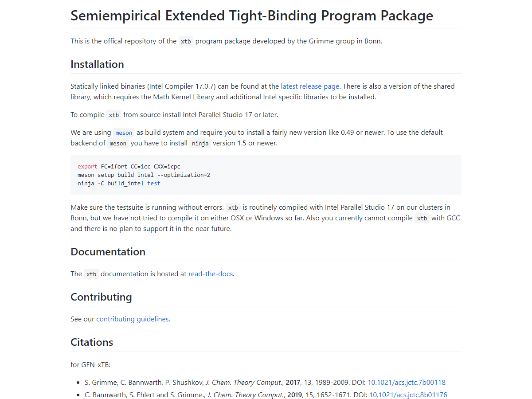
Task: Open the read-the-docs documentation link
Action: (211, 274)
